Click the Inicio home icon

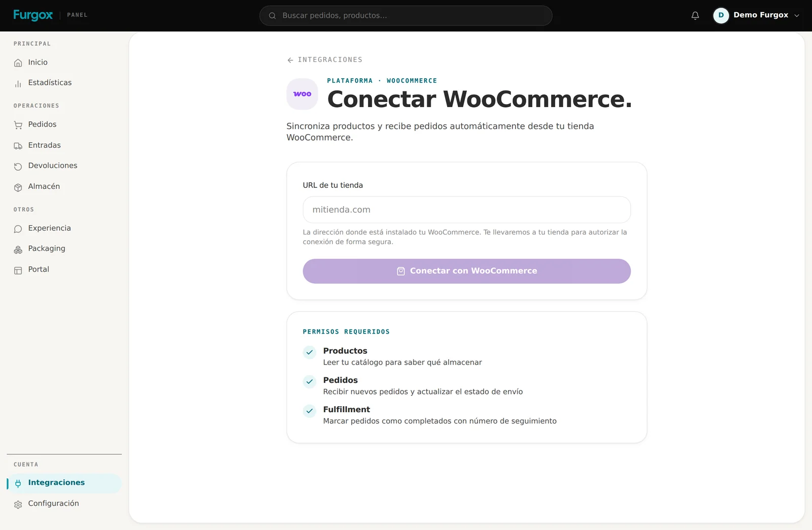click(18, 63)
